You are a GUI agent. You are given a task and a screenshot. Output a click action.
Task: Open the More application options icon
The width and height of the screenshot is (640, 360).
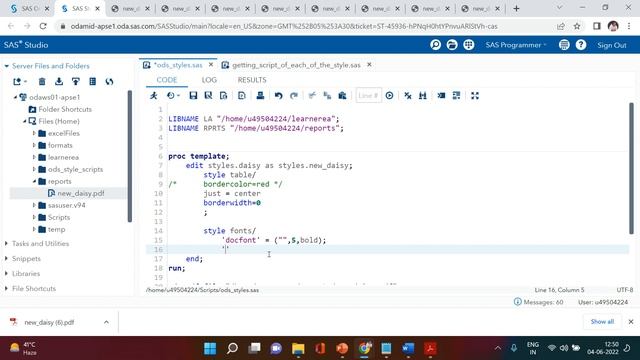(564, 45)
